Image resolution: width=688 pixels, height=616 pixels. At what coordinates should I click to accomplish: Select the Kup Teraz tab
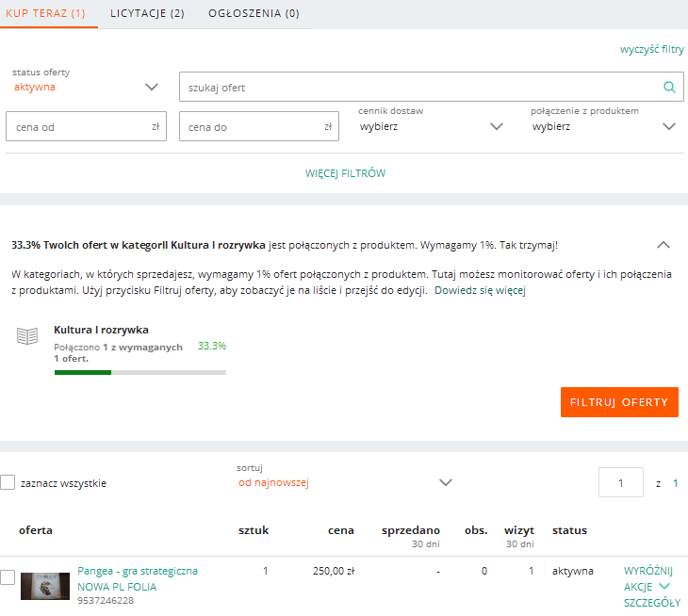click(x=45, y=13)
